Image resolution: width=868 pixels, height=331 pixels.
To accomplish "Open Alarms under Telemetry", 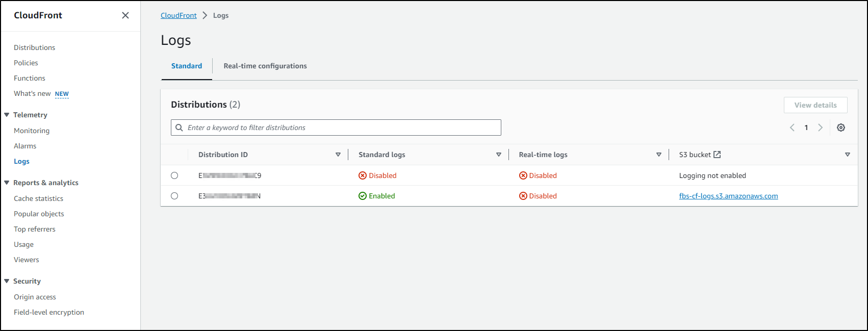I will [25, 146].
